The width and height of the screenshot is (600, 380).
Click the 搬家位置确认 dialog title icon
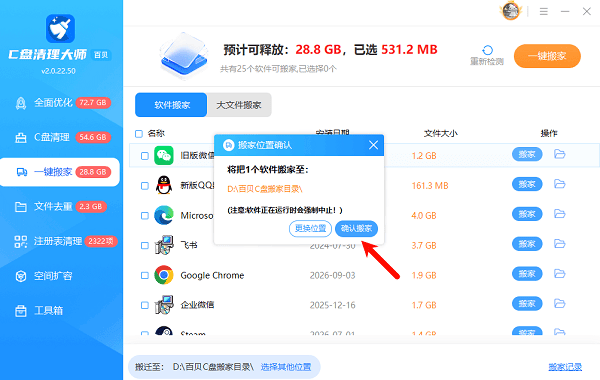228,145
